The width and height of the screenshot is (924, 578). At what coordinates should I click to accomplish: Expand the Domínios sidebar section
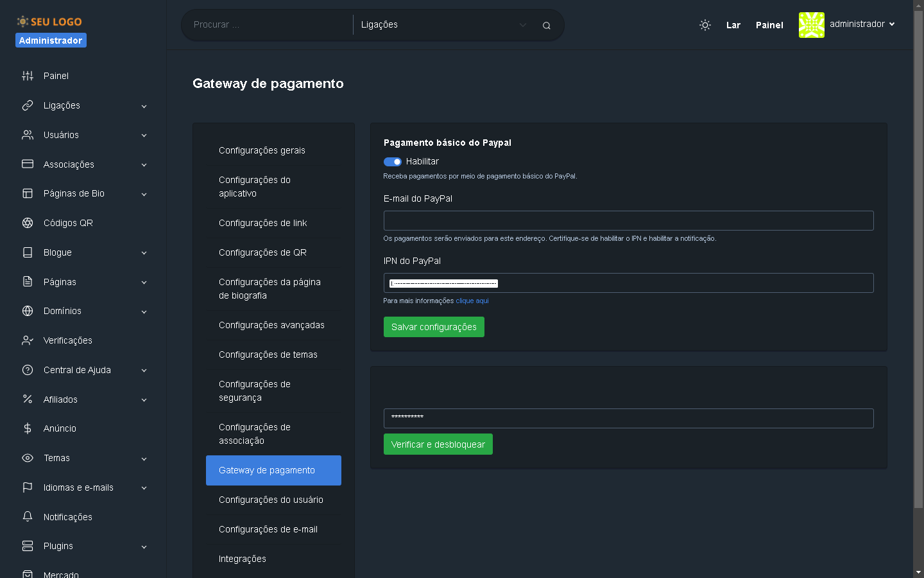pos(83,311)
